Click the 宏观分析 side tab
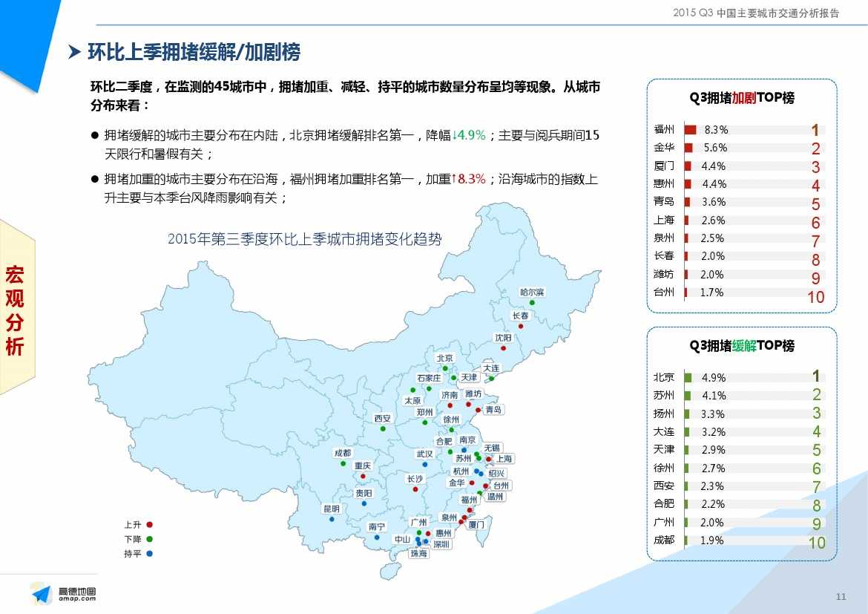 pos(15,309)
